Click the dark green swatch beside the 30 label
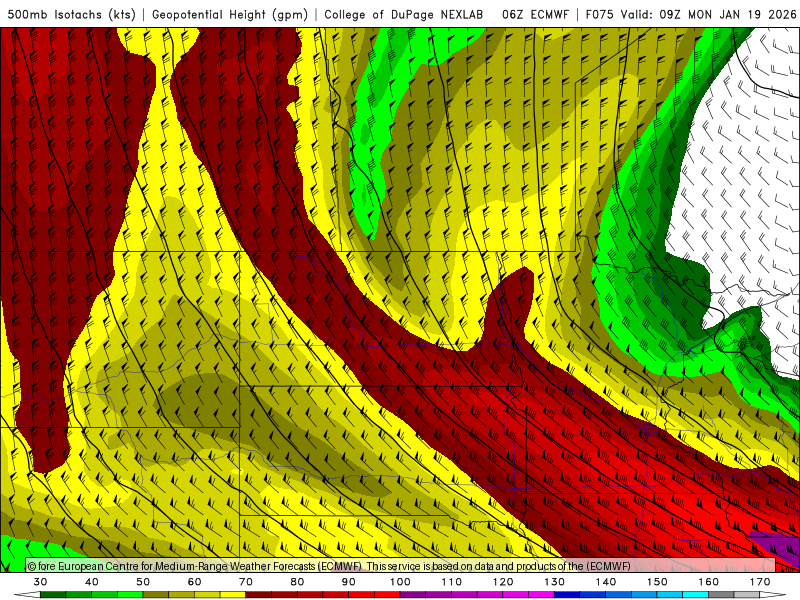 coord(53,595)
